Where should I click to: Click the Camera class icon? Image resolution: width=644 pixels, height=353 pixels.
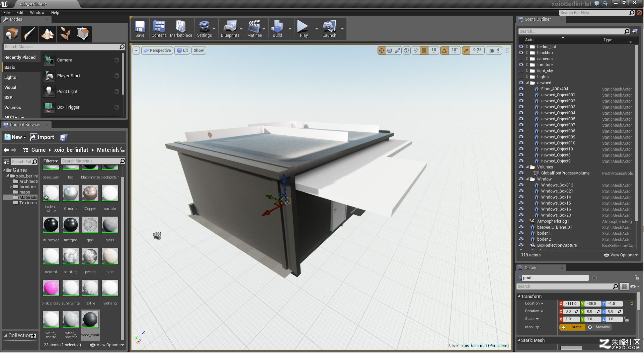pyautogui.click(x=49, y=60)
